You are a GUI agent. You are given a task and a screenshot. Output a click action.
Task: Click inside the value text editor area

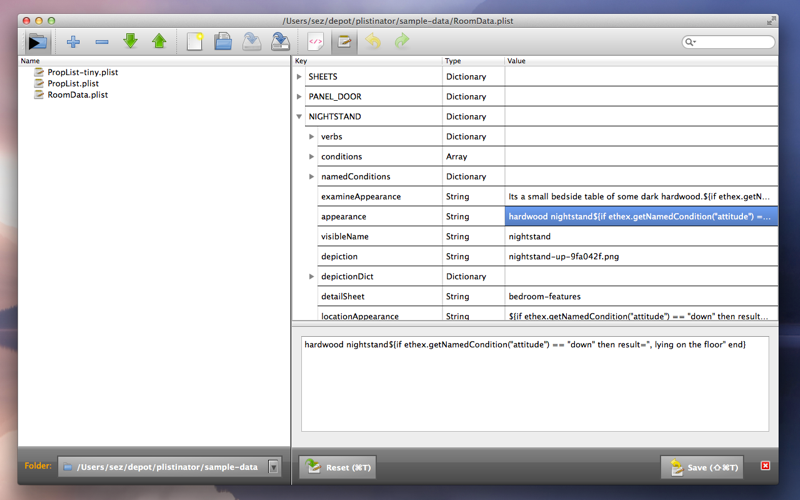(535, 384)
